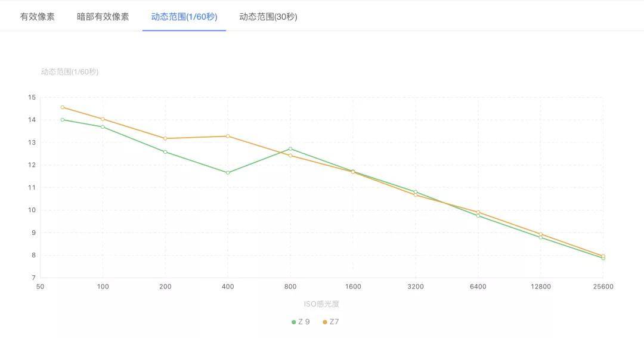Click the Z7 data point at ISO 12800
This screenshot has width=644, height=338.
(x=541, y=234)
